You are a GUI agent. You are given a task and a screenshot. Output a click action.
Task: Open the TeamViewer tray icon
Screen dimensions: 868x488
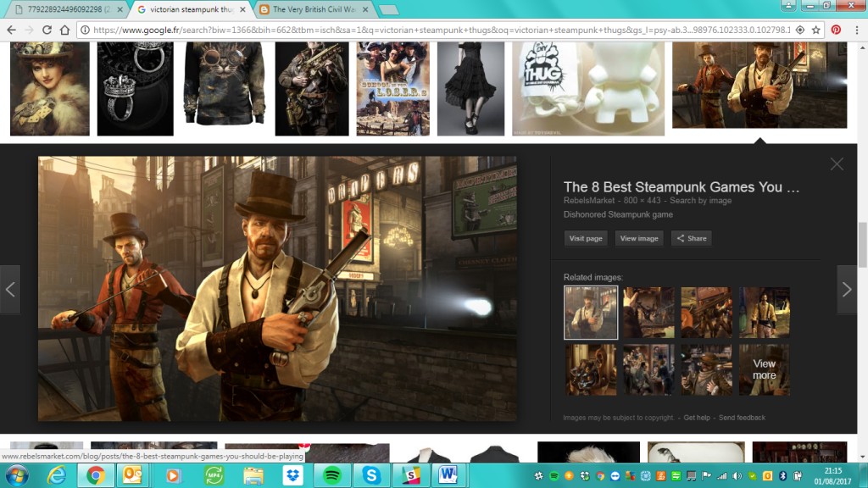point(615,476)
